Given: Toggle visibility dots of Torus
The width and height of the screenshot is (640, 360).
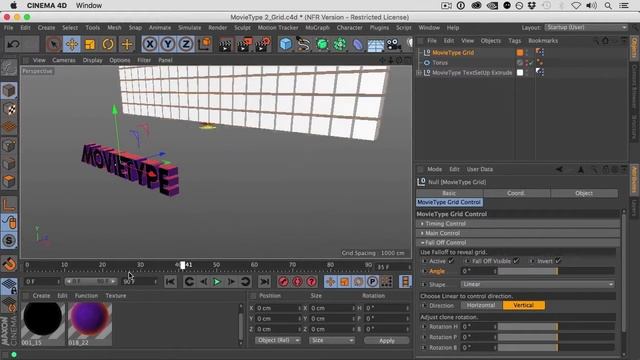Looking at the screenshot, I should [527, 62].
